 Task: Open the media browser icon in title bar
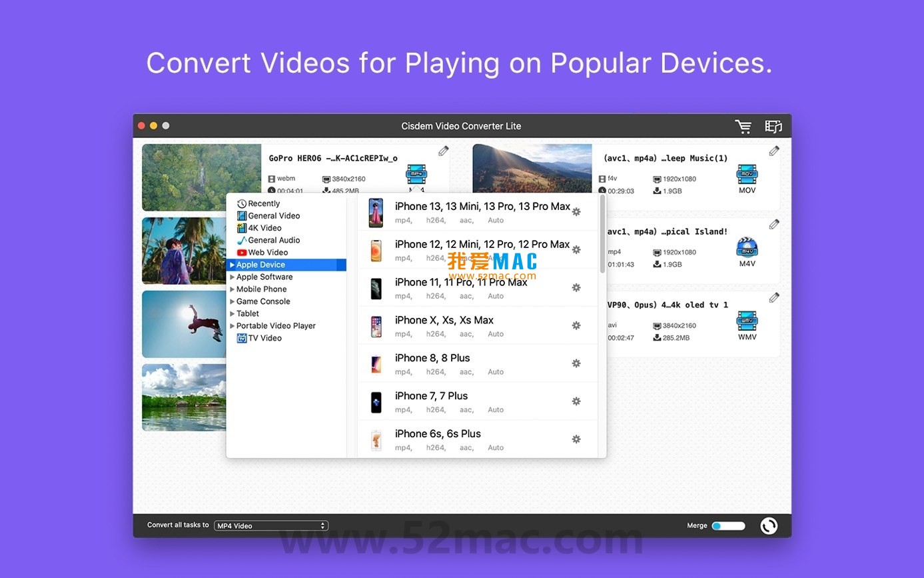tap(773, 126)
